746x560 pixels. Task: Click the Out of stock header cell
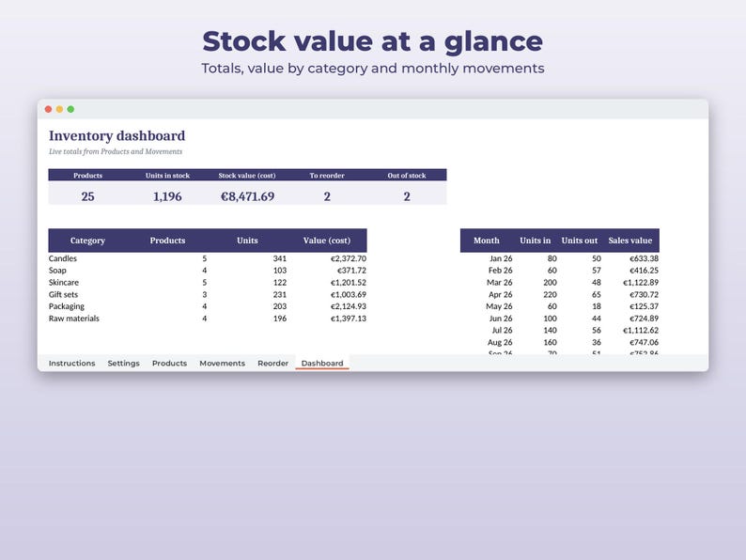tap(407, 176)
